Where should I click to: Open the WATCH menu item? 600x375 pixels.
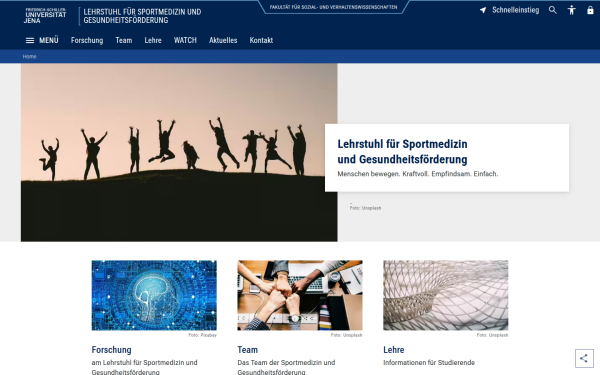(x=185, y=40)
